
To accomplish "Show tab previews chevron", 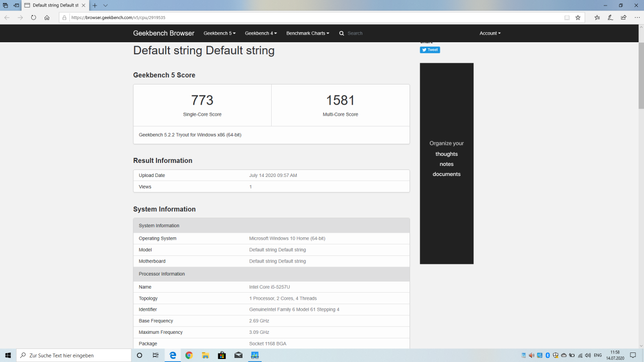I will point(106,5).
